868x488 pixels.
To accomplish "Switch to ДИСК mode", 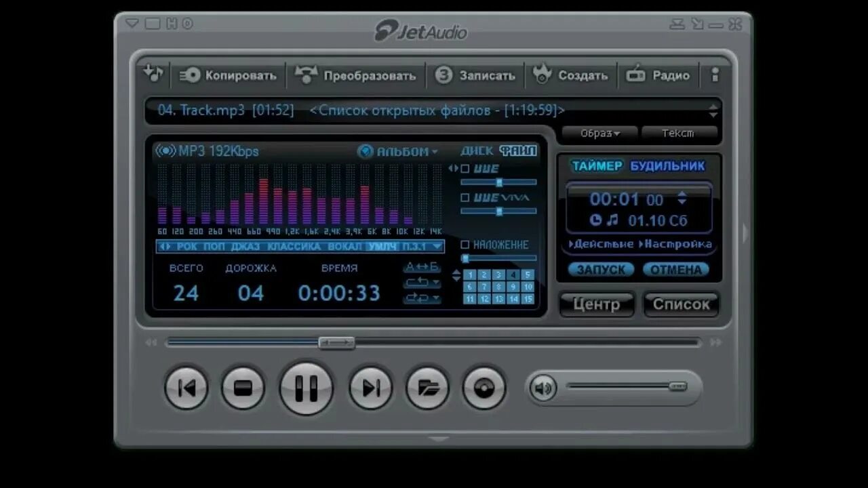I will (x=477, y=151).
